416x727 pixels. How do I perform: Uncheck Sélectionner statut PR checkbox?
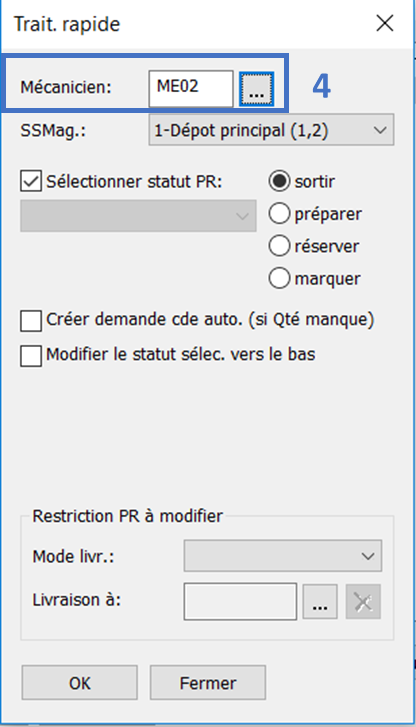tap(31, 181)
